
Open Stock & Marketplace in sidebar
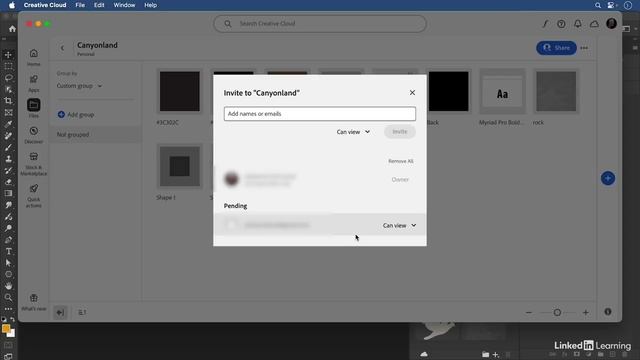[x=33, y=164]
